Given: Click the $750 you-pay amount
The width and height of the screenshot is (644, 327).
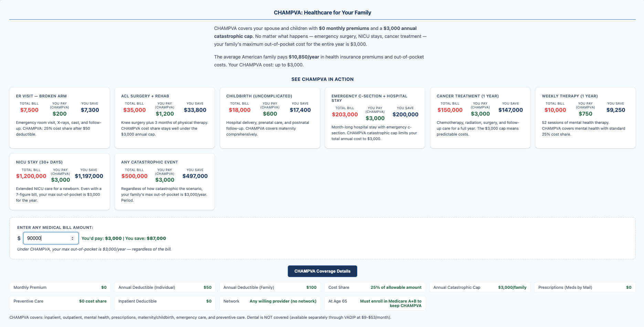Looking at the screenshot, I should point(585,114).
